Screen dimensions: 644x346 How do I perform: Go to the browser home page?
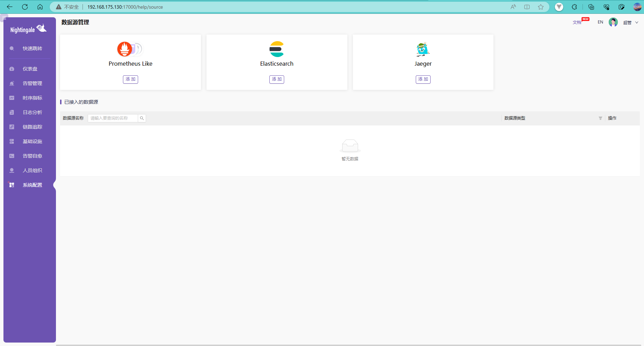pos(40,7)
